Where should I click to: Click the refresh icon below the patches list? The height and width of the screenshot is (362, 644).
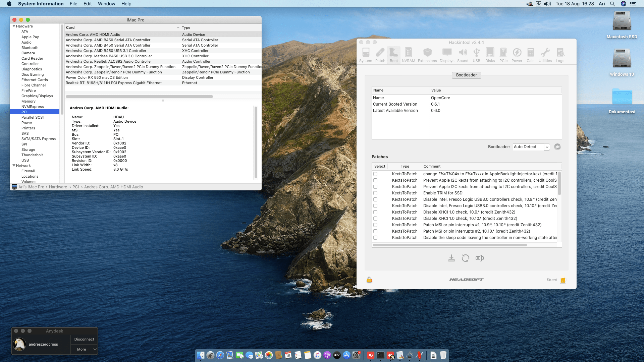(x=465, y=258)
